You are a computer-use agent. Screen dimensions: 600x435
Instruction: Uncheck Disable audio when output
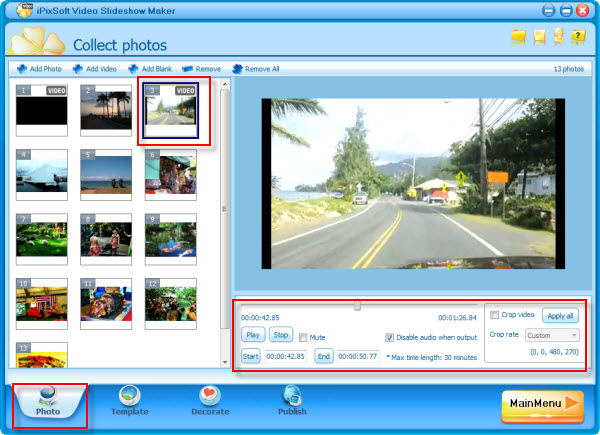pyautogui.click(x=390, y=337)
